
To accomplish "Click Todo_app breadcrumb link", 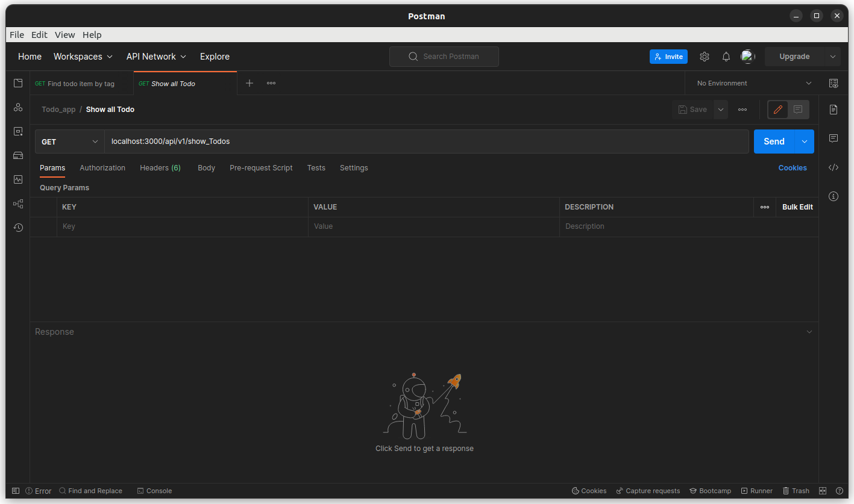I will point(58,110).
